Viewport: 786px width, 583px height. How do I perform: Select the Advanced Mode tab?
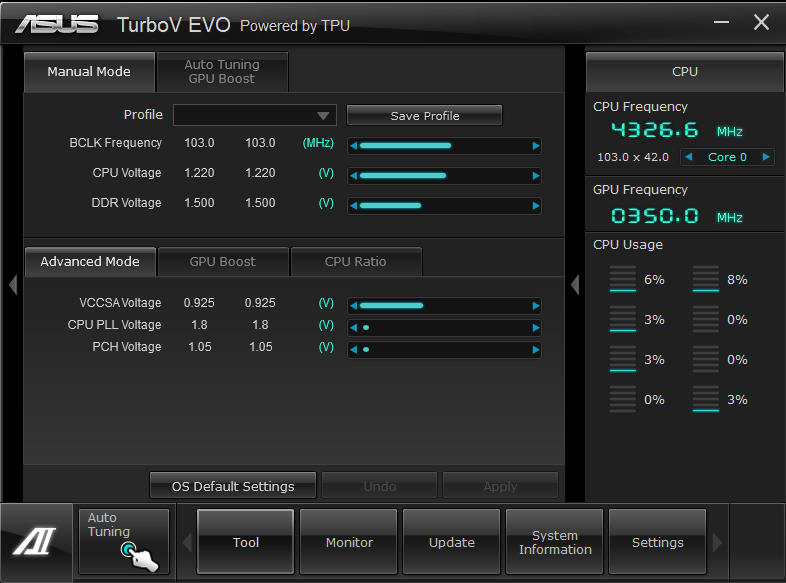(x=90, y=262)
